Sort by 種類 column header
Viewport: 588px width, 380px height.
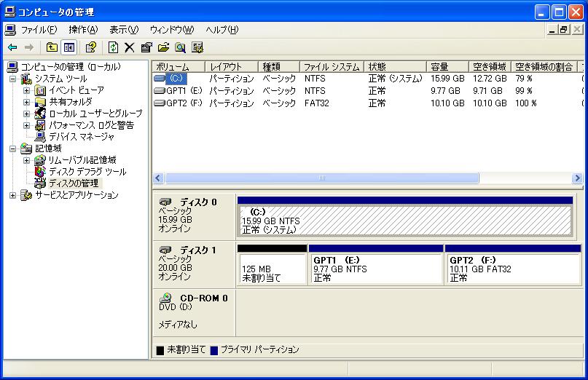click(x=279, y=67)
